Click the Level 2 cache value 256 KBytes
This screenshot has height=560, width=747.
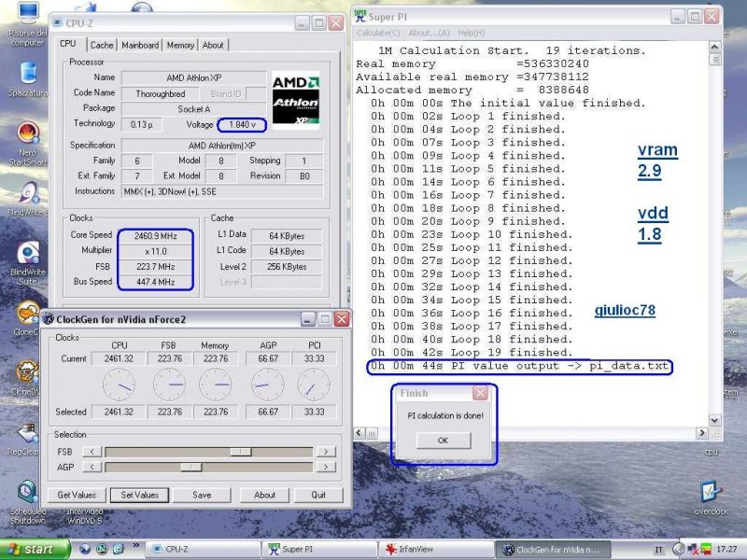[x=287, y=267]
